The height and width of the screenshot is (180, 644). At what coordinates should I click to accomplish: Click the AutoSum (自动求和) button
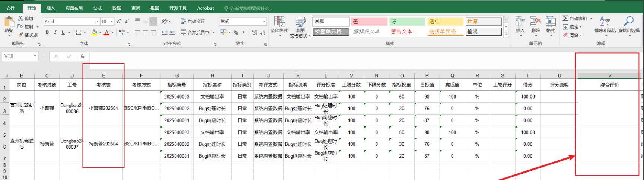click(x=575, y=19)
